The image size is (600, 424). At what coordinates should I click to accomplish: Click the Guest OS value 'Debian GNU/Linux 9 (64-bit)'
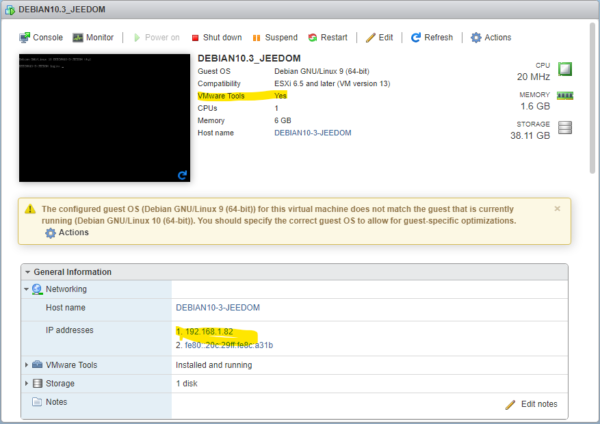322,71
